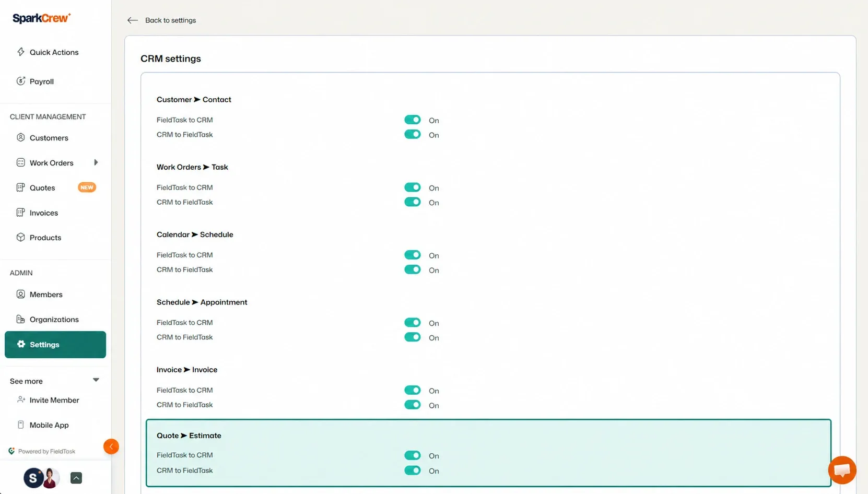This screenshot has height=494, width=868.
Task: Click the Products box icon
Action: click(21, 237)
